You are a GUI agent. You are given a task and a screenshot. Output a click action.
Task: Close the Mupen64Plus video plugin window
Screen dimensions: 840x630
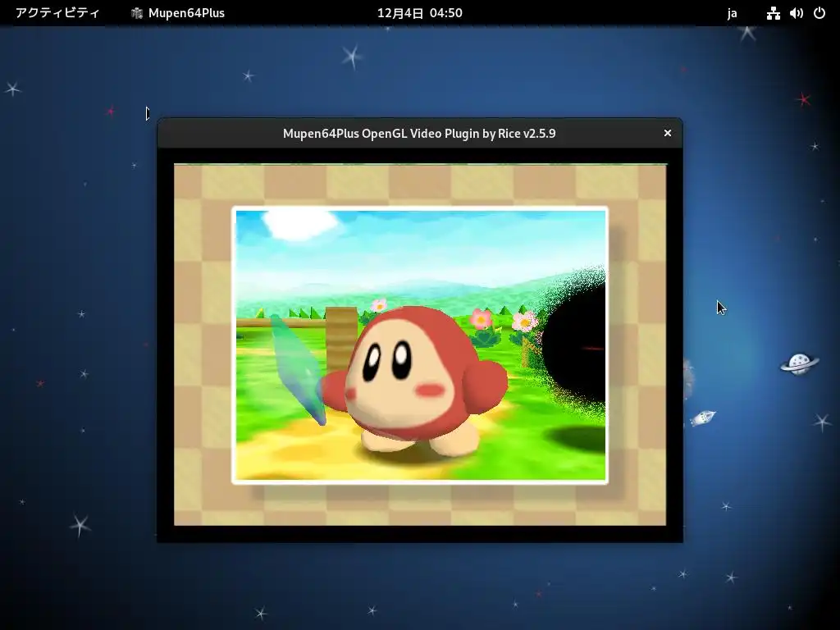pos(668,133)
